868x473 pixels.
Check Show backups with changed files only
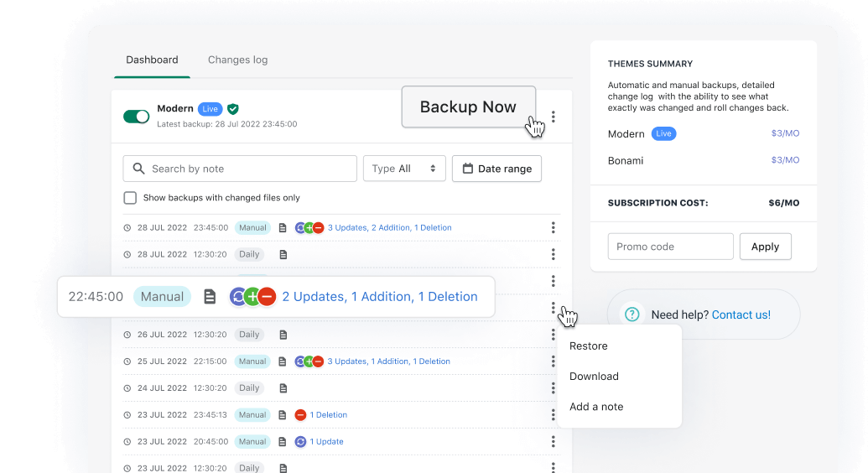click(130, 198)
